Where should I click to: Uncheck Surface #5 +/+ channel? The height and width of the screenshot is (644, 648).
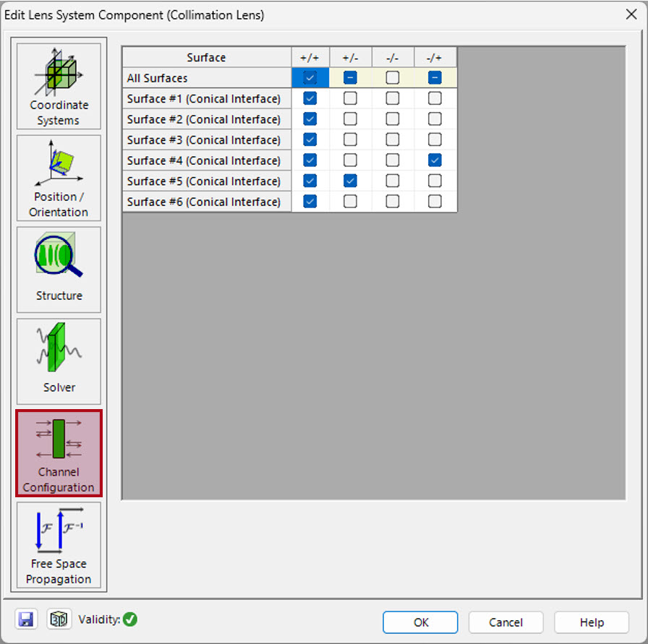[x=310, y=181]
